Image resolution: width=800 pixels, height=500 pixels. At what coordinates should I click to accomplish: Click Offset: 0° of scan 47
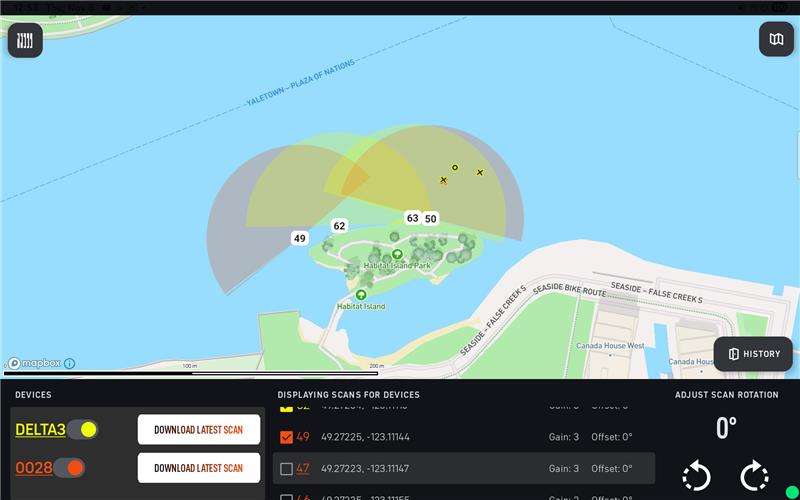612,468
